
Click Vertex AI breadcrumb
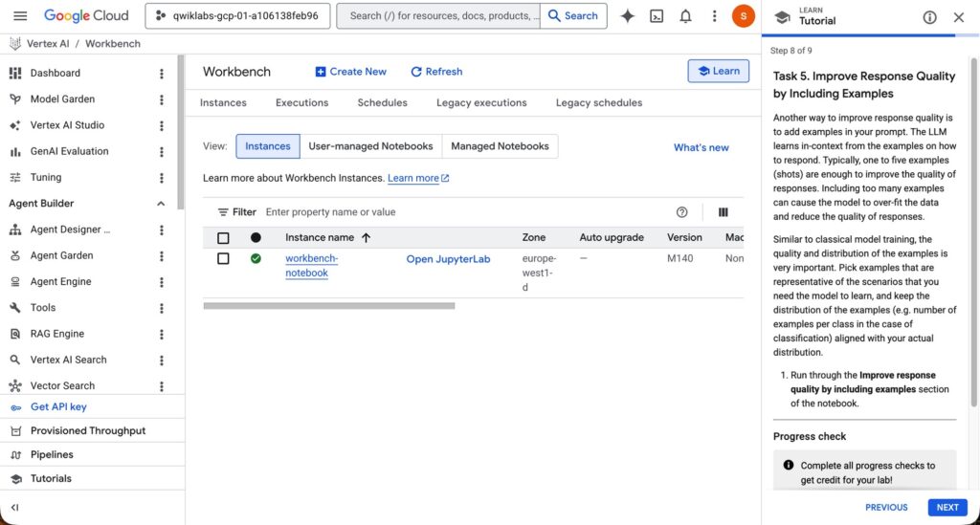coord(48,44)
